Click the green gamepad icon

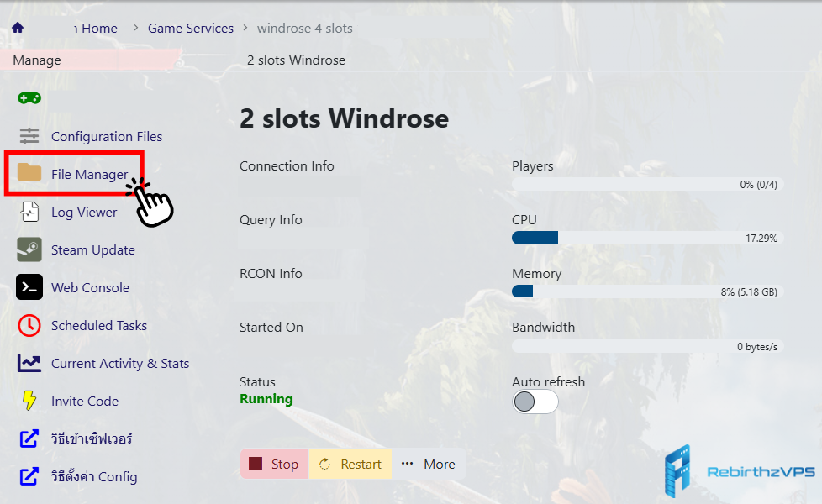[29, 98]
